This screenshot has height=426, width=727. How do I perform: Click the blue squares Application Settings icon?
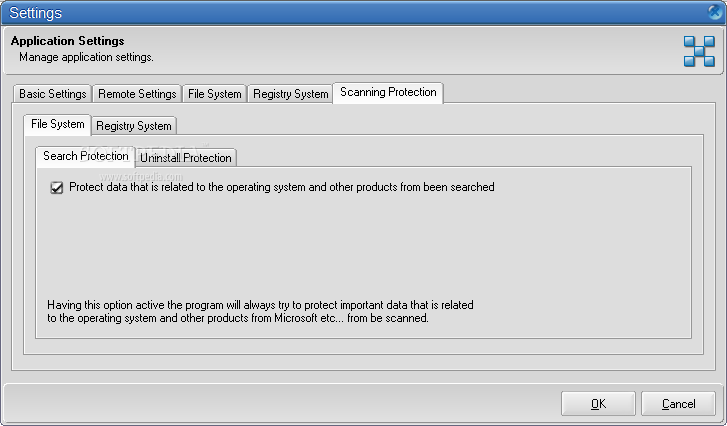699,51
